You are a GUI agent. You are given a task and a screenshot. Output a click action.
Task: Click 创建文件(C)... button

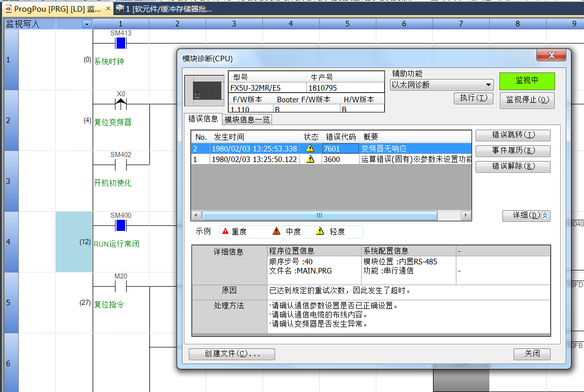point(232,354)
